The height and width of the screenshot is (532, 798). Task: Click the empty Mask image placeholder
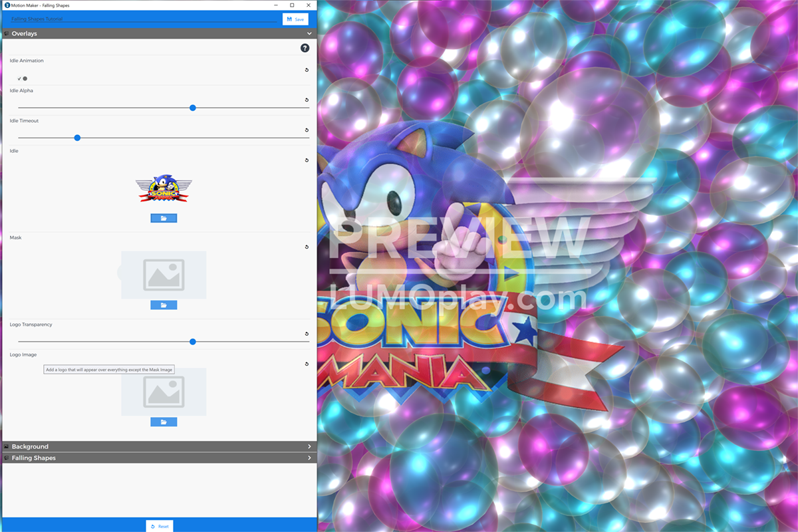coord(164,275)
